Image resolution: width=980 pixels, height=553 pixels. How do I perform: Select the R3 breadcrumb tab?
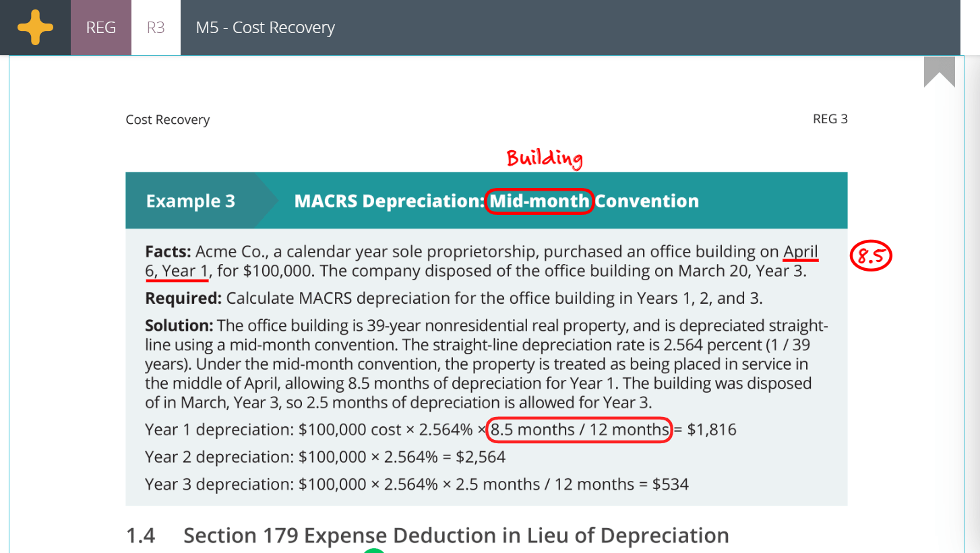(x=156, y=27)
